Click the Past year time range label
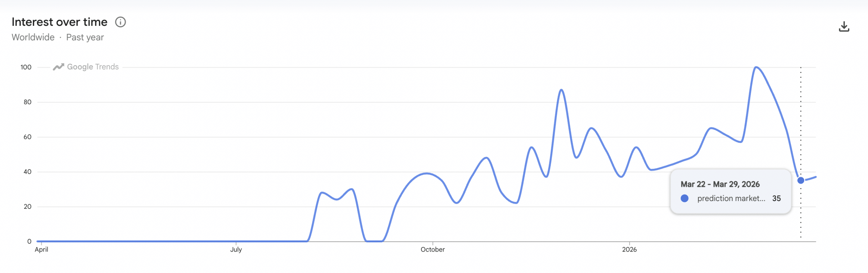 click(85, 37)
